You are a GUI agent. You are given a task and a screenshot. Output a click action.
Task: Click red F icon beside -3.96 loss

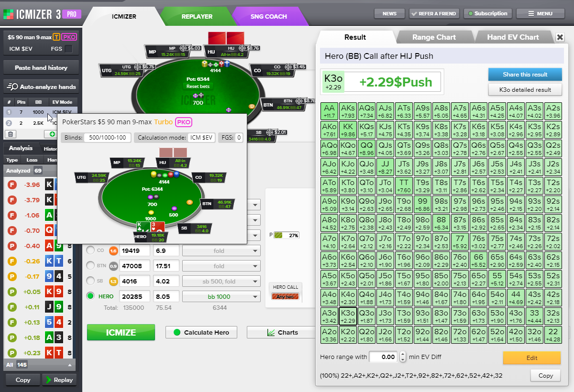[x=13, y=185]
